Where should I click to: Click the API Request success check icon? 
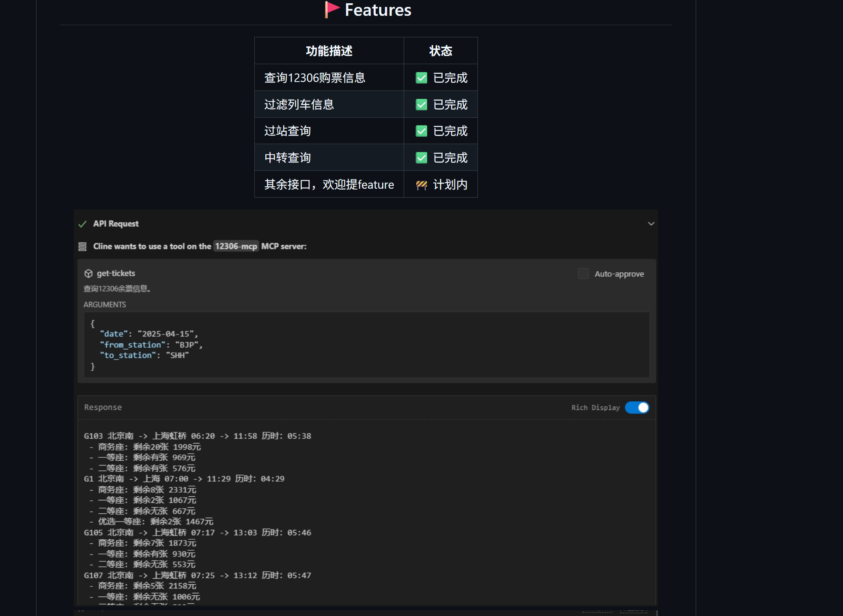click(83, 224)
